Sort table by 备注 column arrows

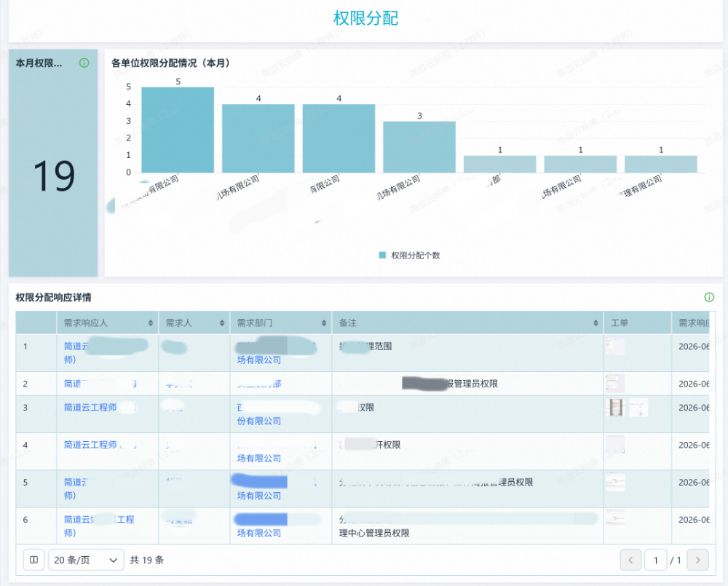(596, 323)
